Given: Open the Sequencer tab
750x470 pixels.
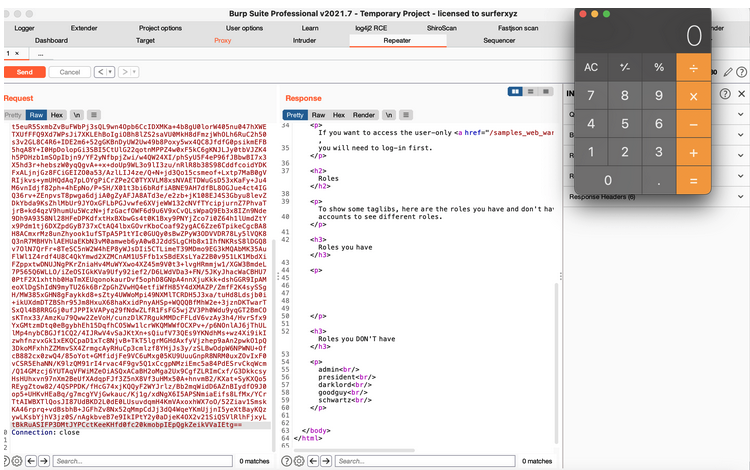Looking at the screenshot, I should pos(499,41).
